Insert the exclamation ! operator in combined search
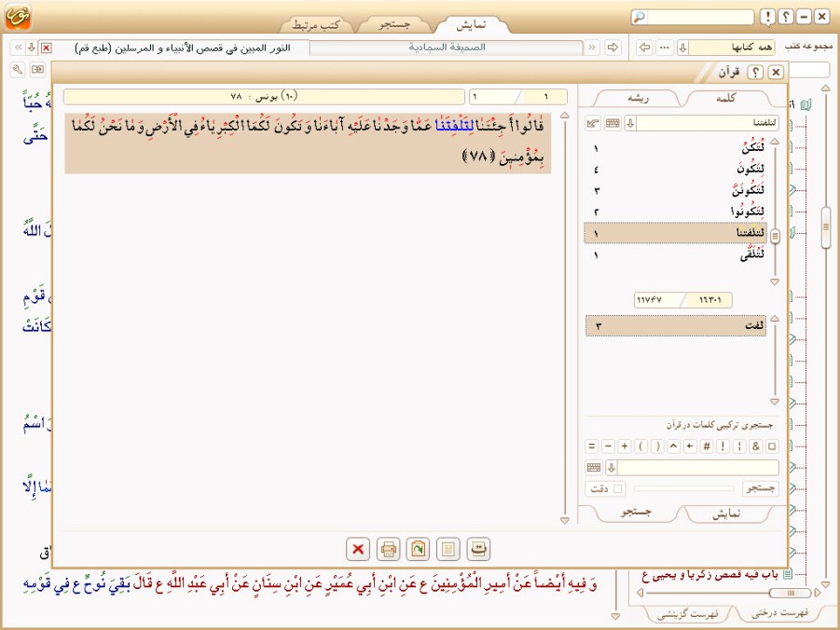 pos(723,445)
